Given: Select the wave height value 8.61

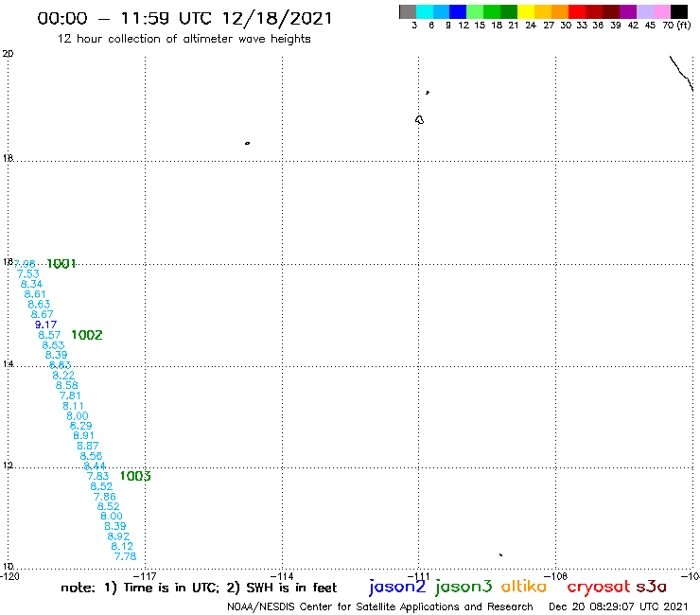Looking at the screenshot, I should pyautogui.click(x=35, y=294).
